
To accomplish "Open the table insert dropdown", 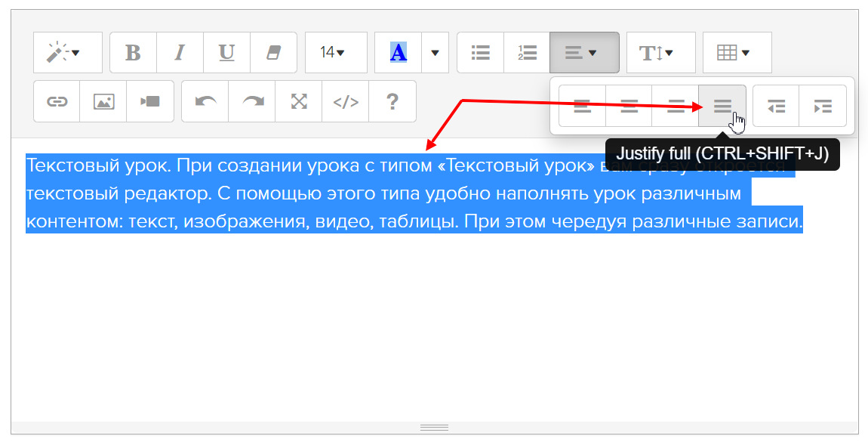I will [737, 53].
